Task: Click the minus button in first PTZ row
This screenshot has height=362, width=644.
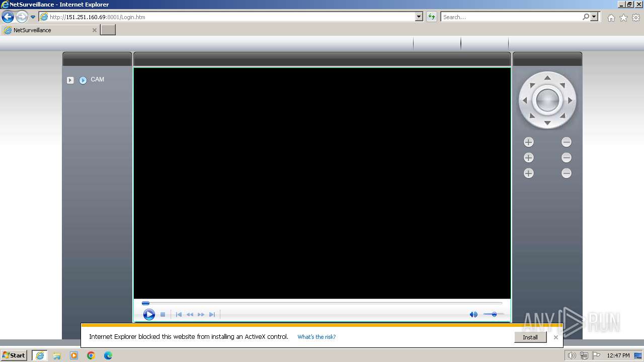Action: tap(567, 142)
